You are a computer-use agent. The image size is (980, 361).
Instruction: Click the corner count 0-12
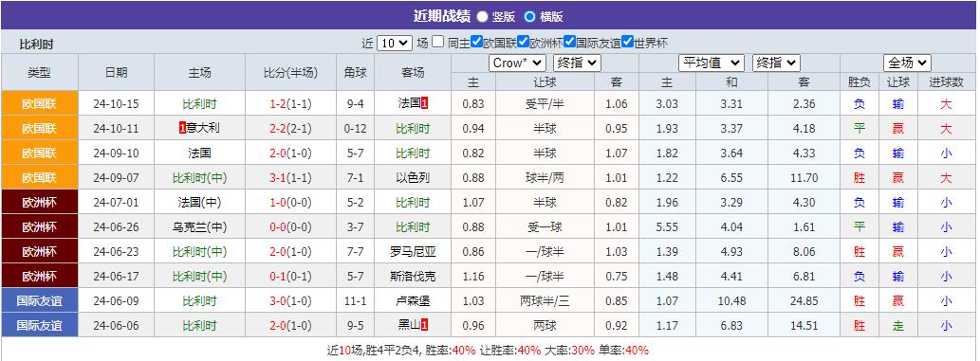356,129
